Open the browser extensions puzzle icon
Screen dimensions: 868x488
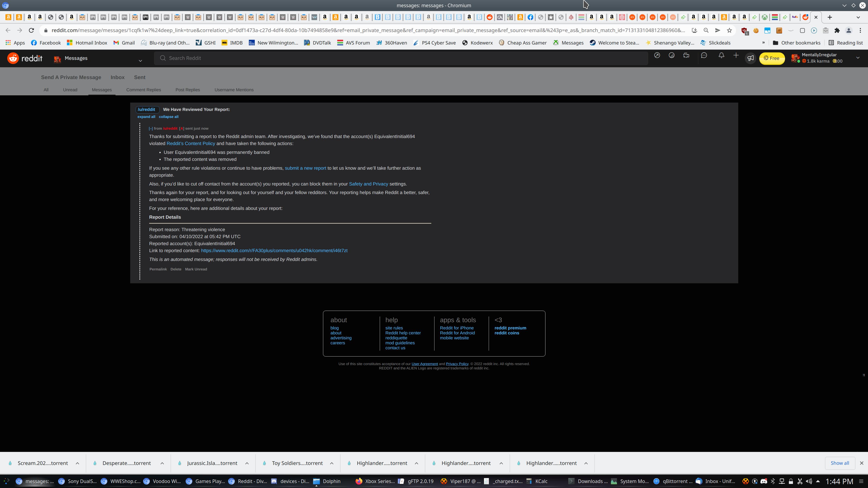(837, 30)
